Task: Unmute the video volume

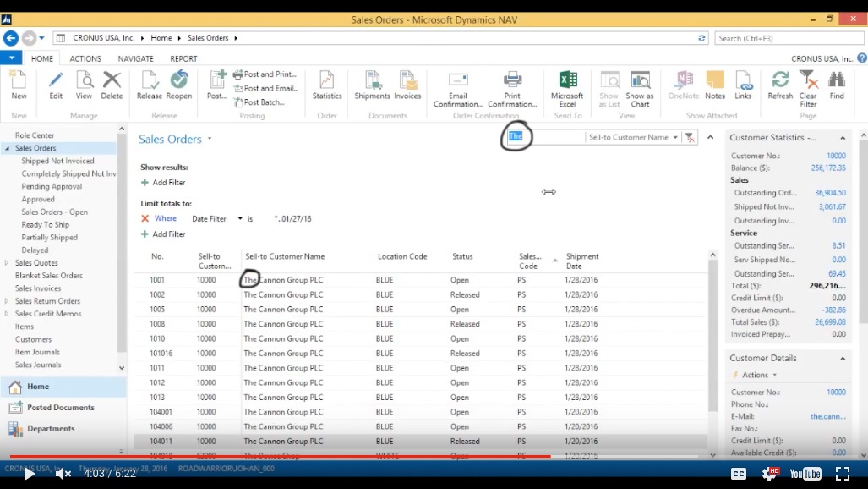Action: [x=63, y=474]
